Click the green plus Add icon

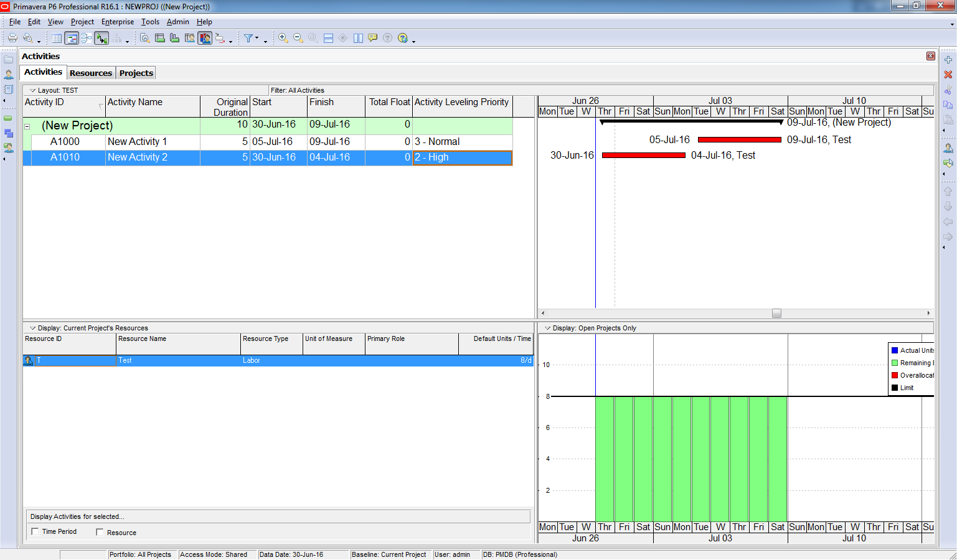[x=948, y=60]
